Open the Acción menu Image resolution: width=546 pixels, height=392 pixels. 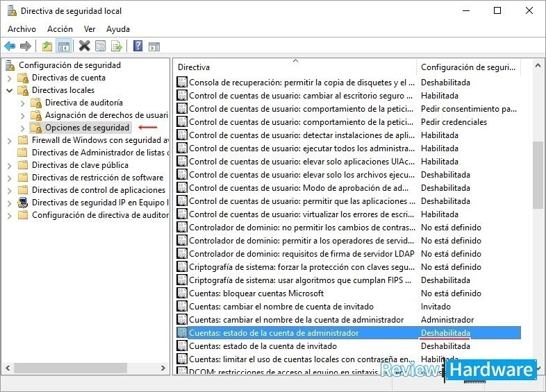point(60,29)
